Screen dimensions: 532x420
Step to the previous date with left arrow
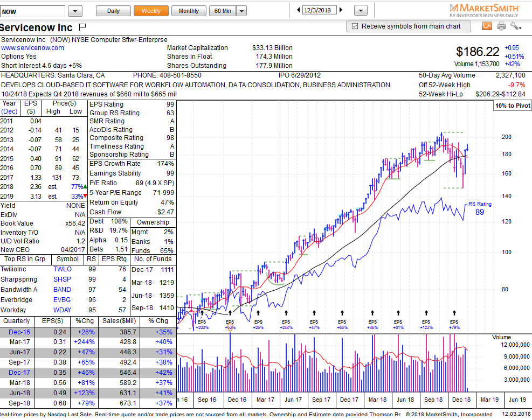point(298,10)
